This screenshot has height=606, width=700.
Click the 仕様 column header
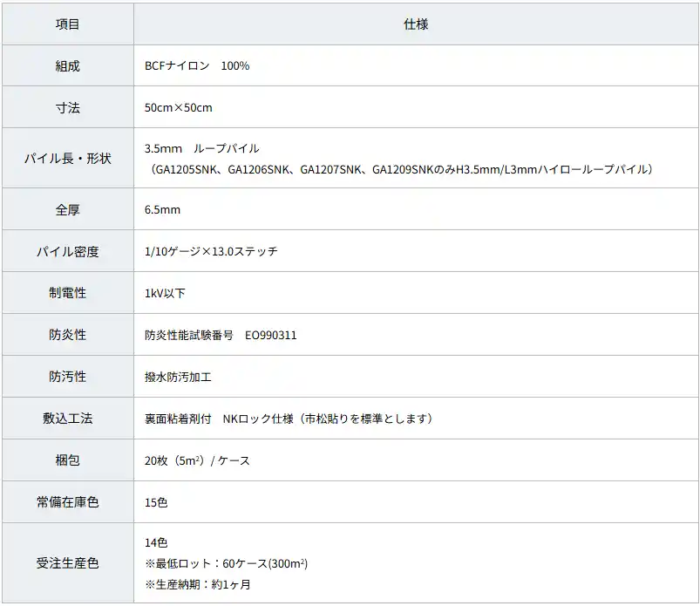pyautogui.click(x=416, y=24)
